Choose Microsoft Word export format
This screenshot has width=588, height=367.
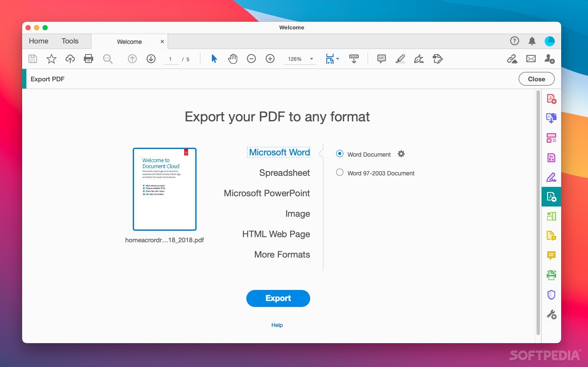tap(279, 152)
